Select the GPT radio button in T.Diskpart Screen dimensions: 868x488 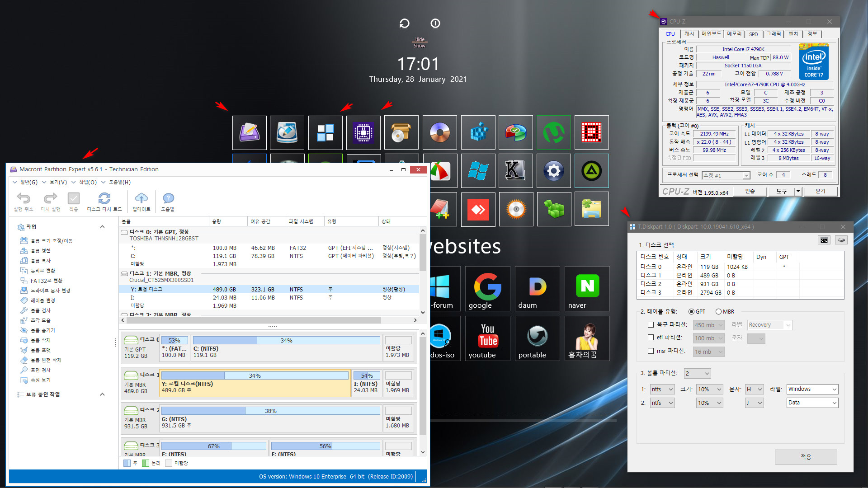pyautogui.click(x=691, y=312)
